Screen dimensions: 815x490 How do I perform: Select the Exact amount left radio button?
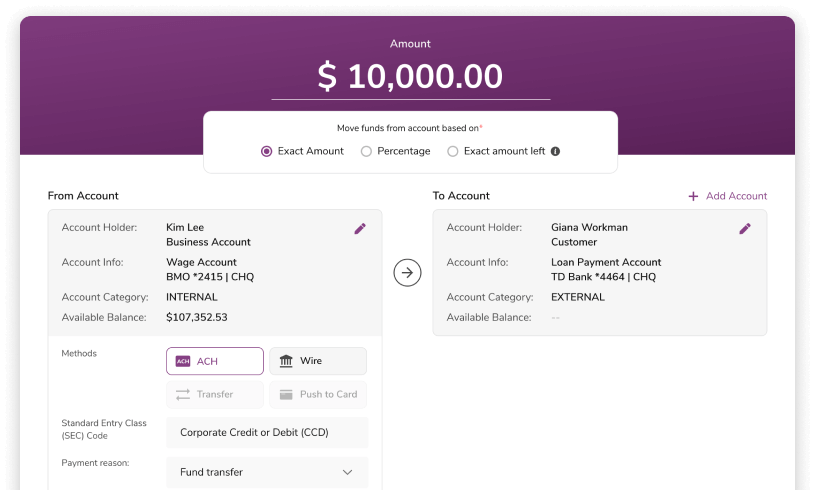[x=453, y=152]
